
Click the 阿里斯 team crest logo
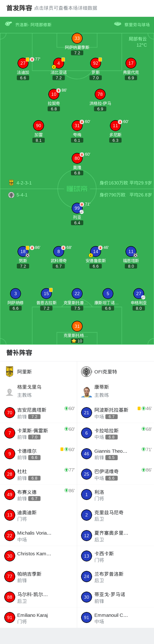pos(9,372)
